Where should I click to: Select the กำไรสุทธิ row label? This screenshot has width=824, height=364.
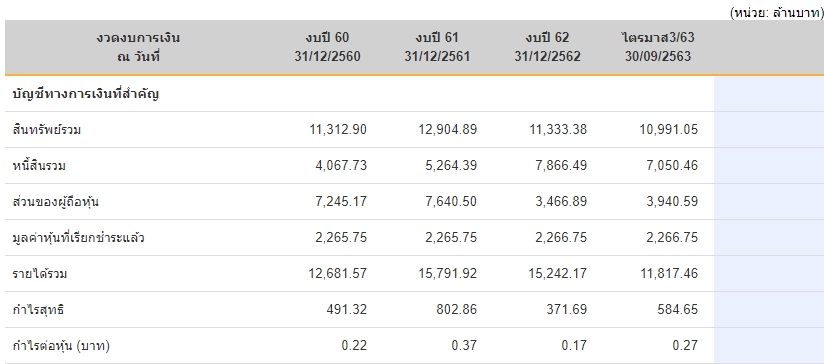pos(38,310)
